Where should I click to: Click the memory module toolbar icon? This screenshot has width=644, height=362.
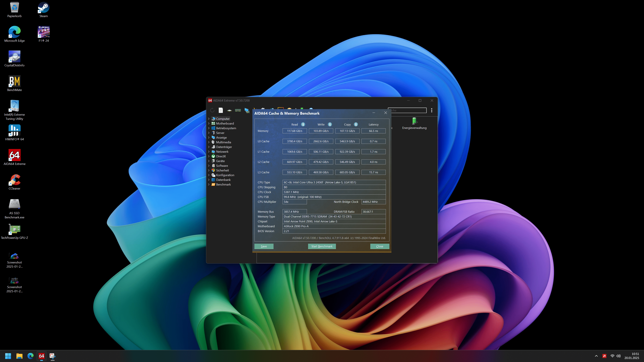[238, 110]
